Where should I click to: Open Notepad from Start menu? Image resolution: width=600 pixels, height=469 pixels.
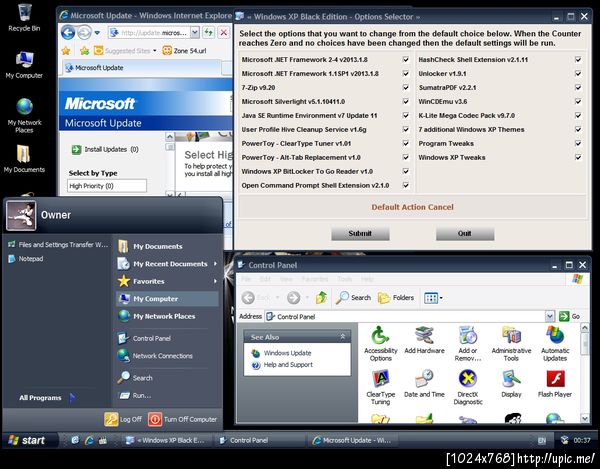click(x=26, y=259)
